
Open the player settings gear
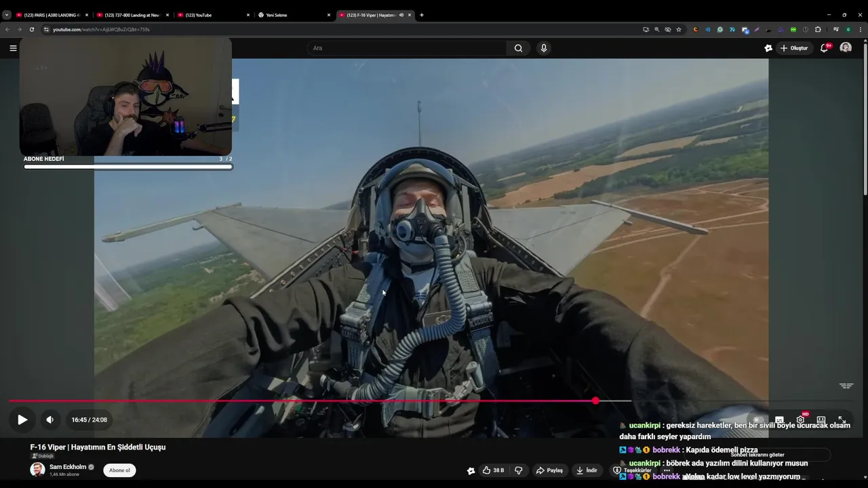click(x=800, y=420)
